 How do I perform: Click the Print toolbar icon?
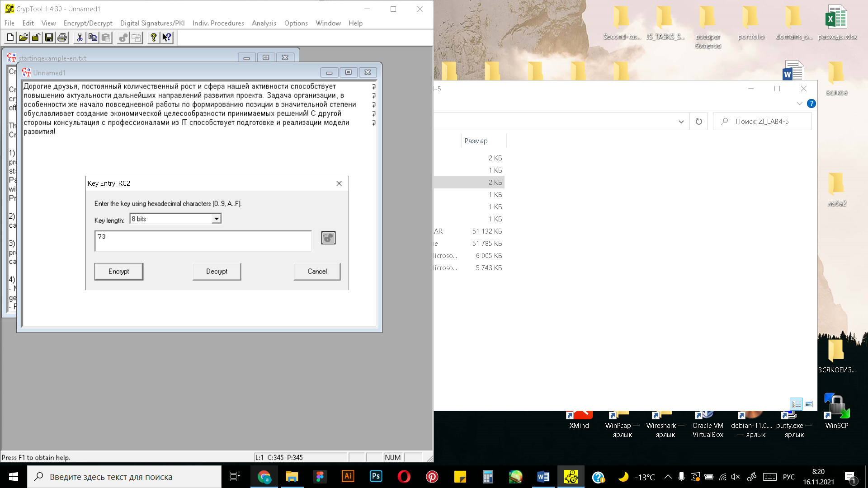(x=62, y=38)
